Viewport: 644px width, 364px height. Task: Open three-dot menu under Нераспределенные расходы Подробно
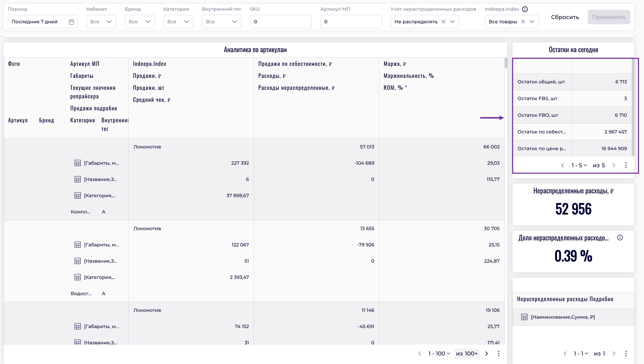(x=626, y=354)
